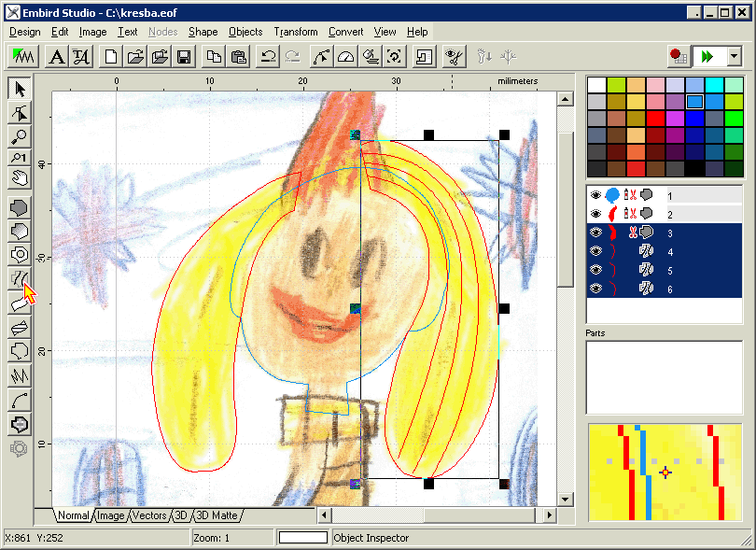Image resolution: width=756 pixels, height=550 pixels.
Task: Choose the outline shape tool
Action: 20,351
